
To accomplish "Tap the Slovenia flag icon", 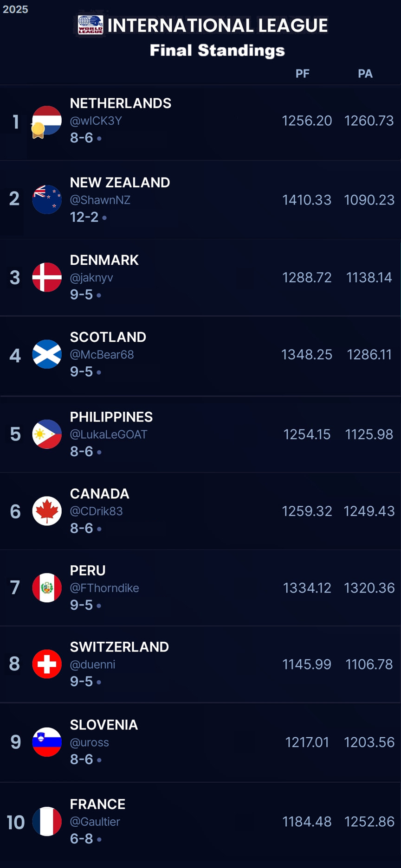I will (x=47, y=742).
